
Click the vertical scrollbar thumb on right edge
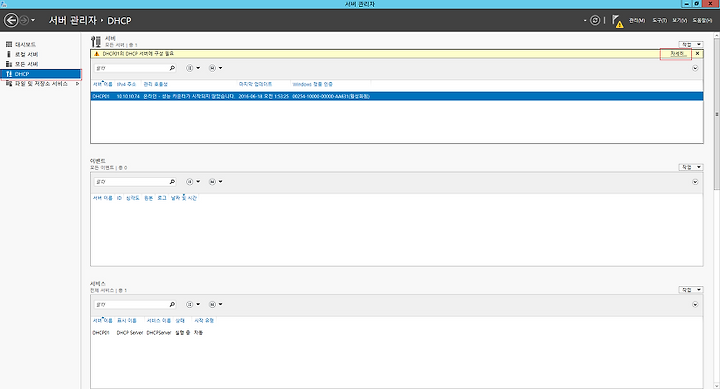click(x=716, y=114)
